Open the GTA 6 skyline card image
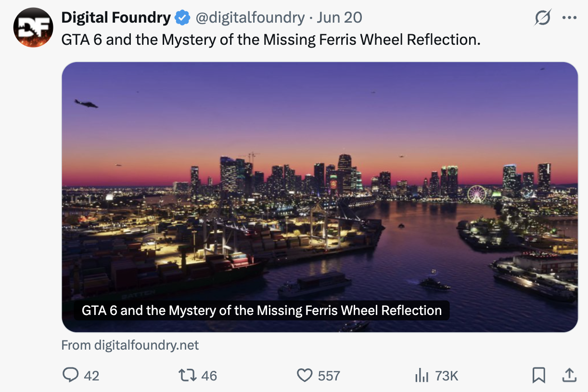This screenshot has height=392, width=588. click(320, 197)
